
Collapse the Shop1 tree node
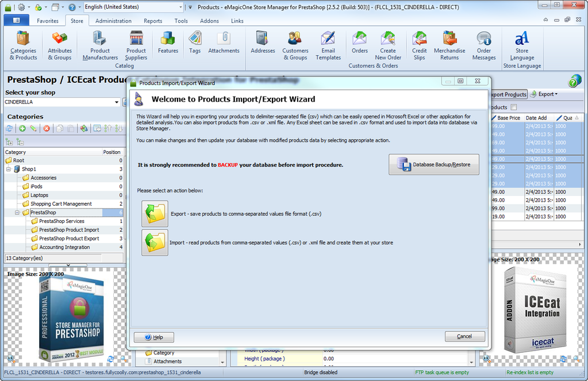tap(8, 169)
